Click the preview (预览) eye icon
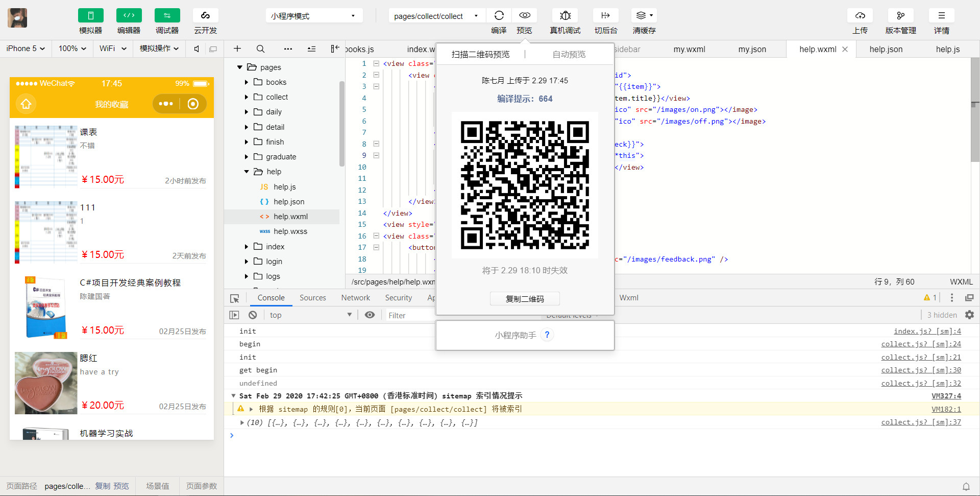The width and height of the screenshot is (980, 496). [x=525, y=16]
